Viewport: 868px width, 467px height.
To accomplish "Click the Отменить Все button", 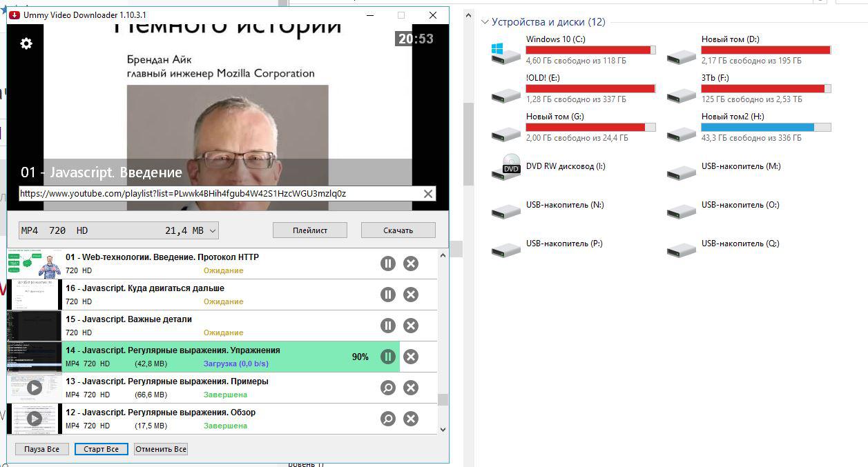I will pos(161,449).
